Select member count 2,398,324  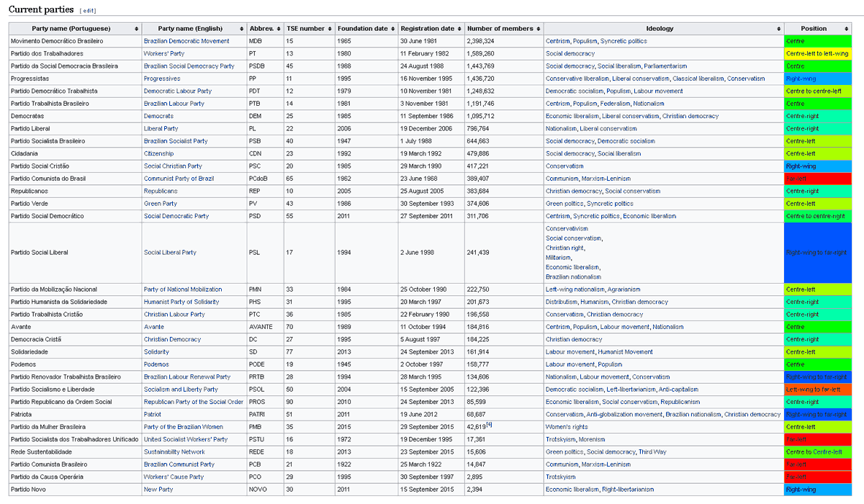tap(481, 41)
